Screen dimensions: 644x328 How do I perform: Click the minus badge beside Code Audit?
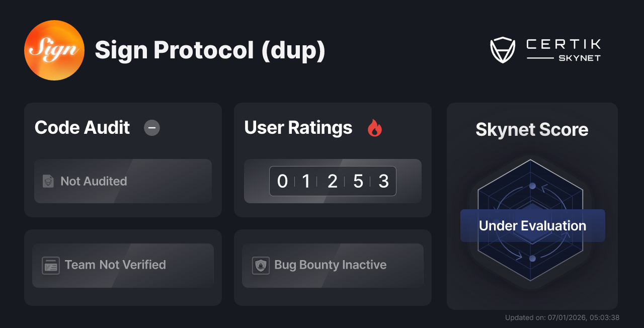click(x=151, y=128)
